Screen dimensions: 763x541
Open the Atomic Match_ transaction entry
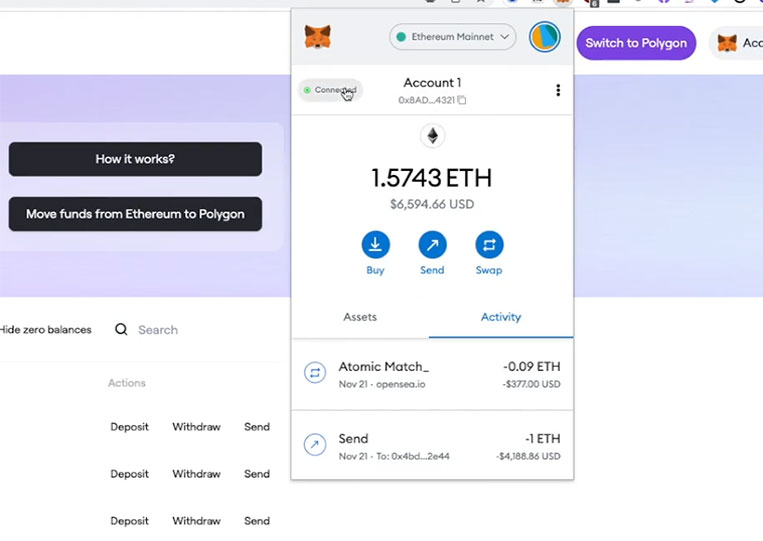point(432,374)
